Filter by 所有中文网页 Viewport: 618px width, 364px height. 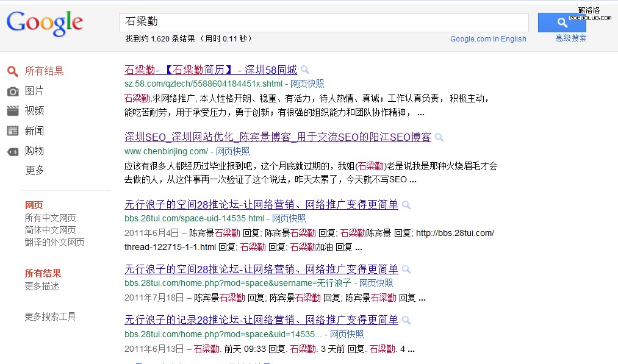51,218
